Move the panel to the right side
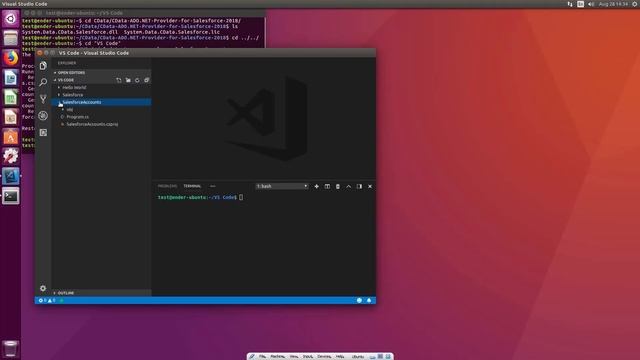Image resolution: width=640 pixels, height=360 pixels. pos(359,187)
